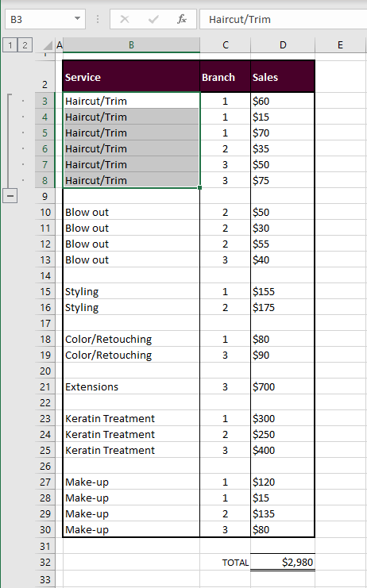Image resolution: width=367 pixels, height=588 pixels.
Task: Click the $135 sales cell
Action: click(x=283, y=513)
